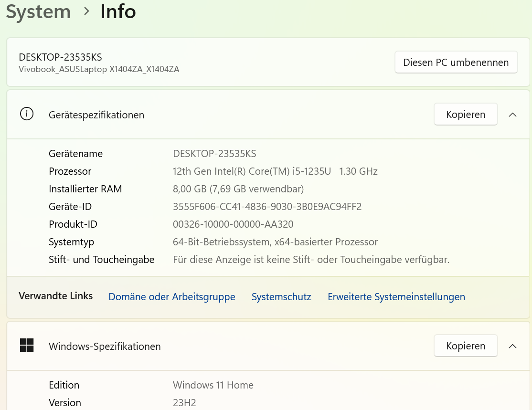The image size is (532, 410).
Task: Click the Installierter RAM label
Action: coord(85,189)
